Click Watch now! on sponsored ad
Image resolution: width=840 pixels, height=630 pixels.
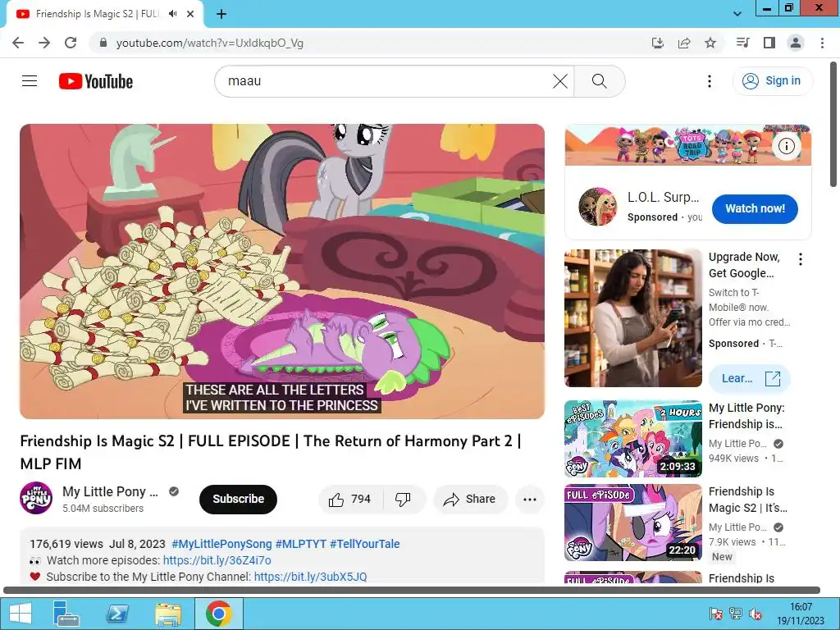pos(755,209)
